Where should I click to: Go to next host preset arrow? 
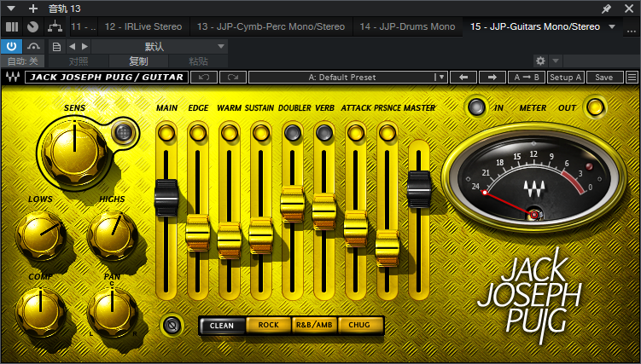click(84, 47)
